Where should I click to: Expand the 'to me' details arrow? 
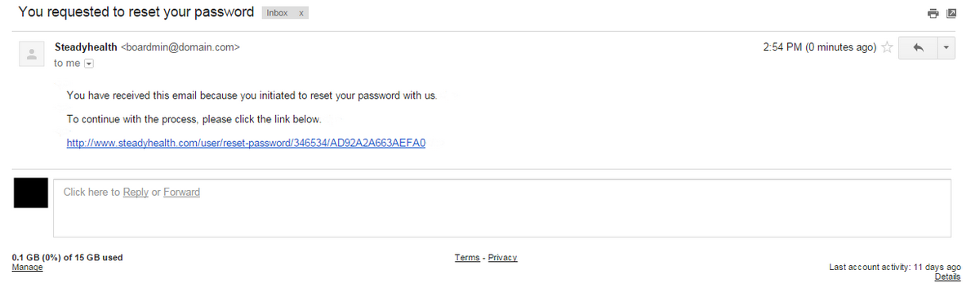89,64
